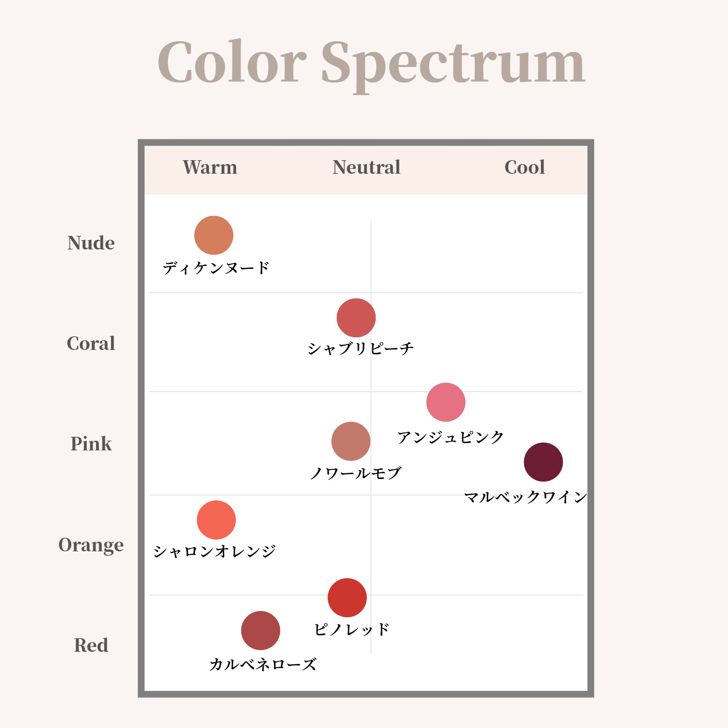The image size is (728, 728).
Task: Click the Warm column header
Action: click(x=210, y=167)
